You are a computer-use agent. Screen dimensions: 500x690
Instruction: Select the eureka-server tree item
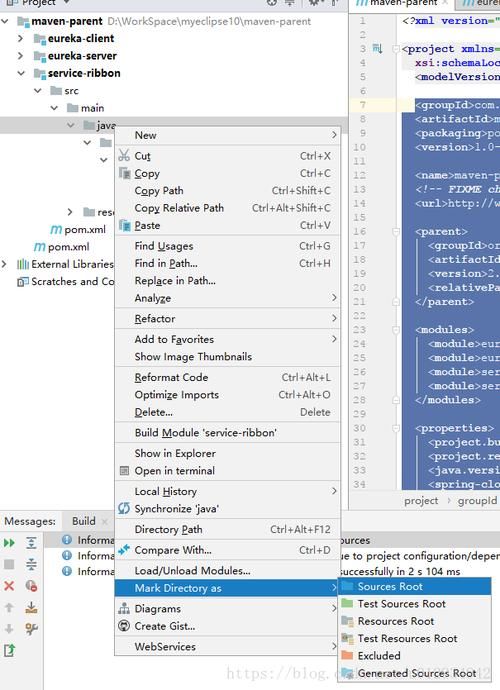coord(82,56)
